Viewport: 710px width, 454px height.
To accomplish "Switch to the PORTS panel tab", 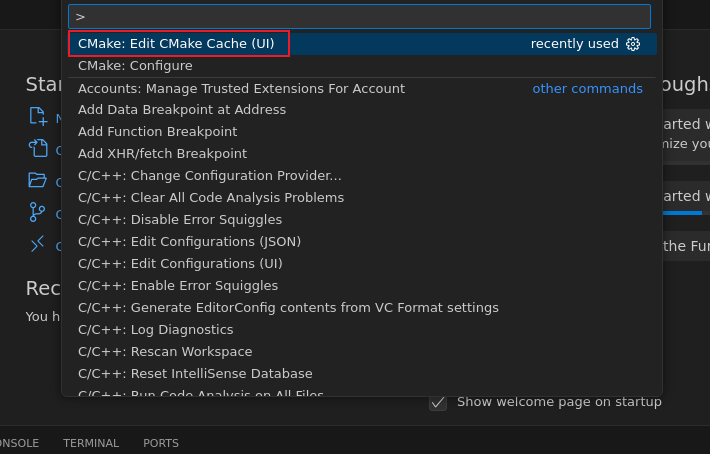I will [161, 443].
